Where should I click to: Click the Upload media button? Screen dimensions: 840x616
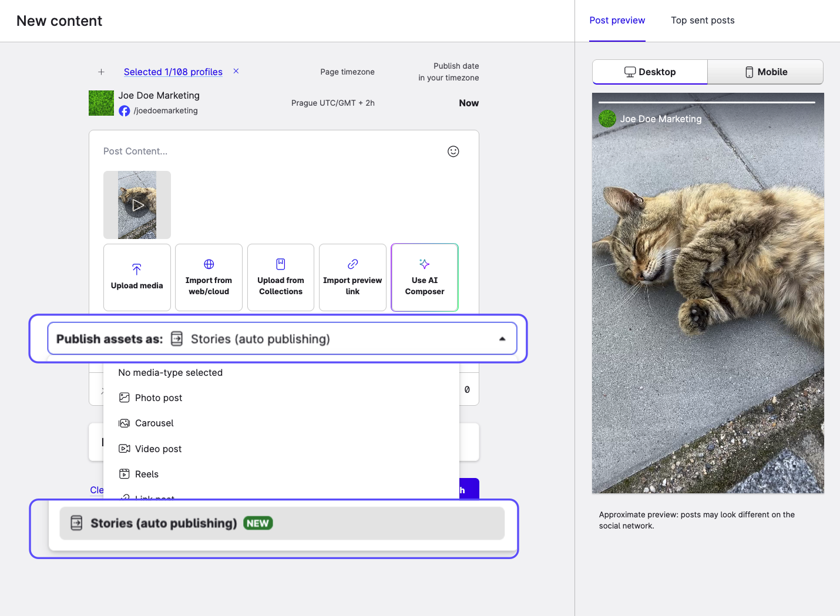[x=137, y=277]
